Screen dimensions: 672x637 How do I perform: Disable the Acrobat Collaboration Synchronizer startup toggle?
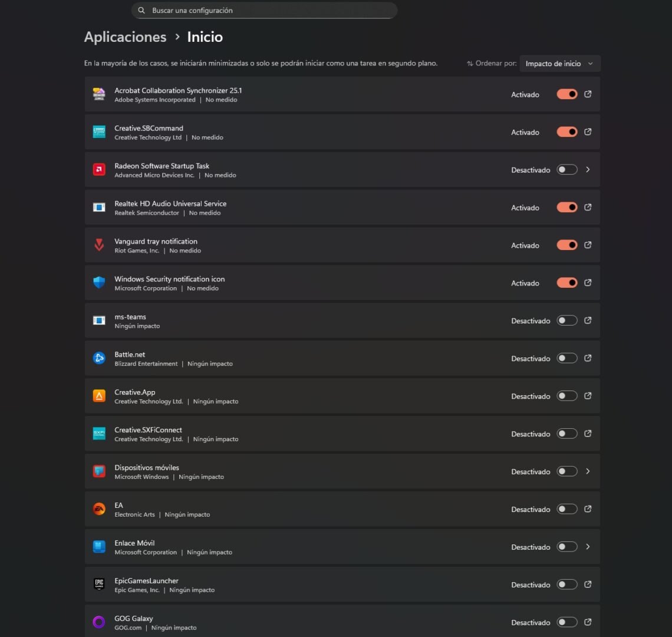(566, 94)
